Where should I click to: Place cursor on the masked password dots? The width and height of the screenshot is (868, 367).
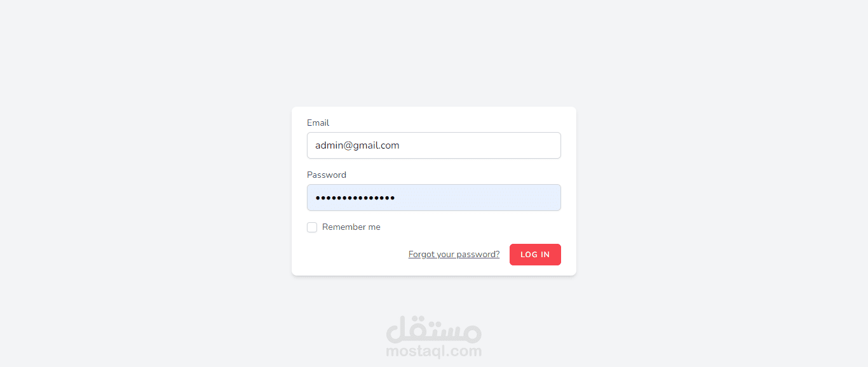(x=355, y=198)
